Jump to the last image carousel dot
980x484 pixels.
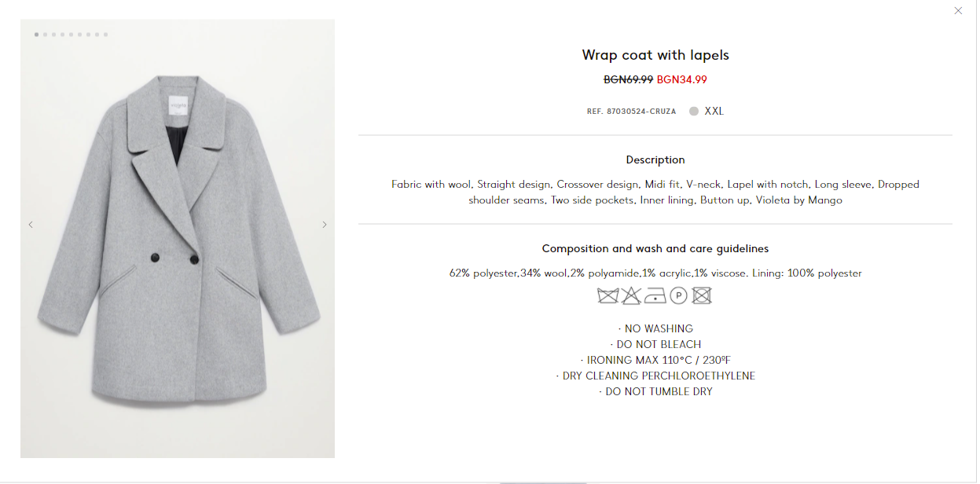point(105,35)
